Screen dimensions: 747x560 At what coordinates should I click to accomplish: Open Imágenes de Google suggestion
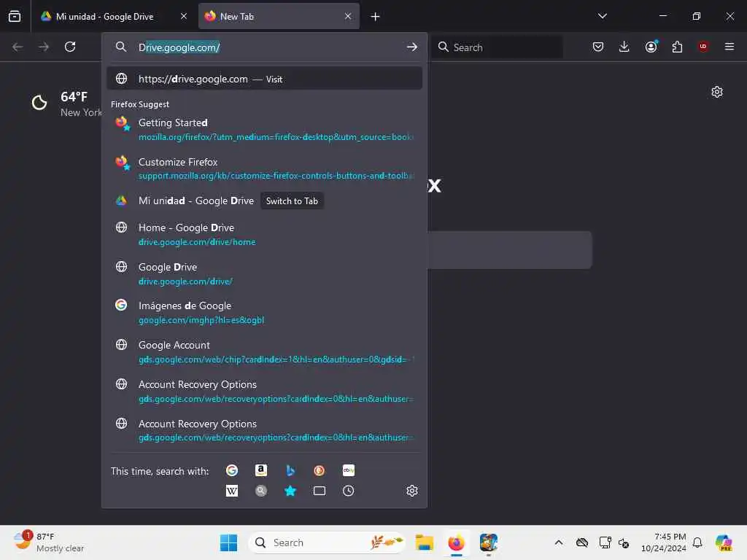264,312
